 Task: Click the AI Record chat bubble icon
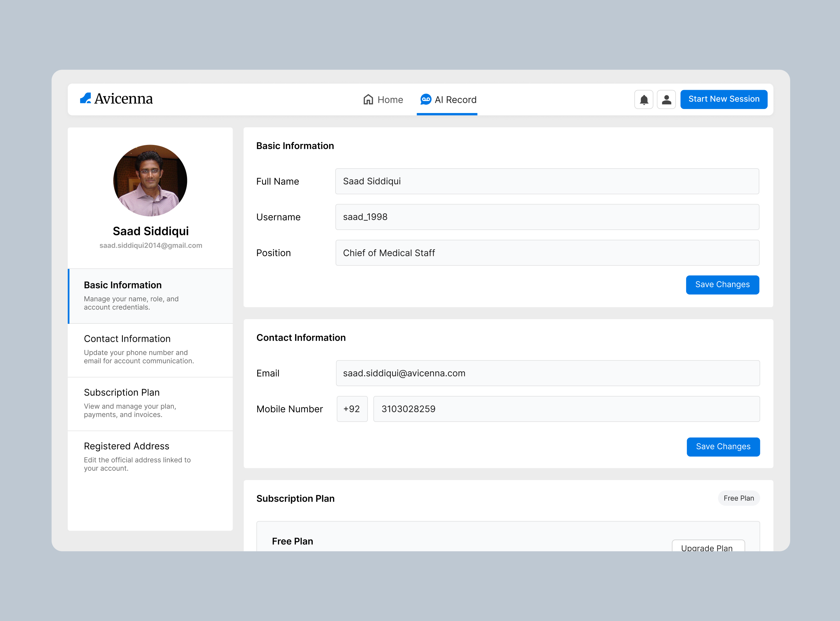click(426, 99)
